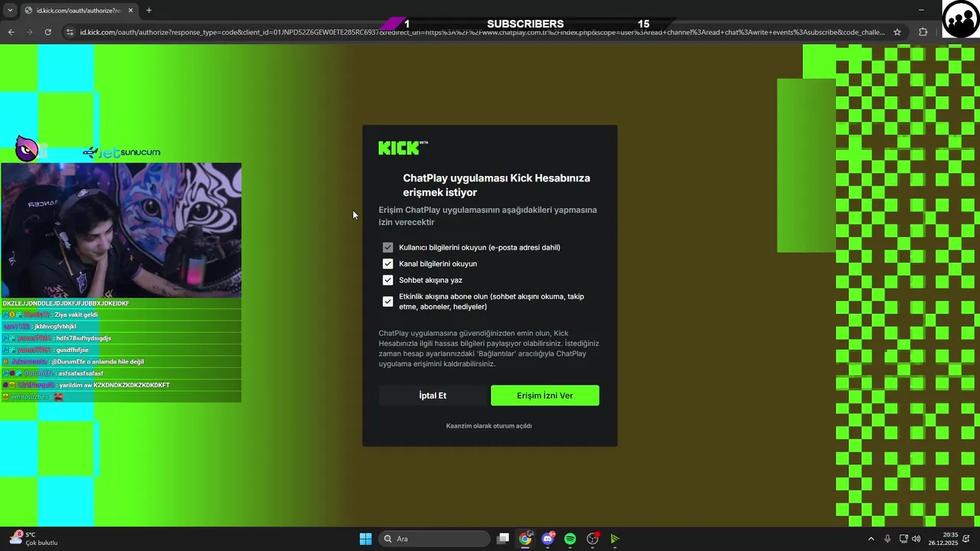This screenshot has width=980, height=551.
Task: Reload the page with refresh icon
Action: click(47, 32)
